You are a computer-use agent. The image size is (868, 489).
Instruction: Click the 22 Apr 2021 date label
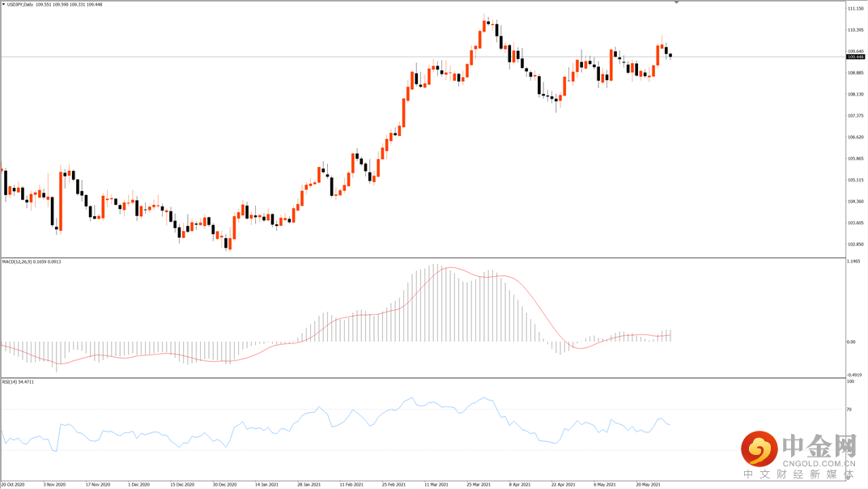[x=563, y=485]
